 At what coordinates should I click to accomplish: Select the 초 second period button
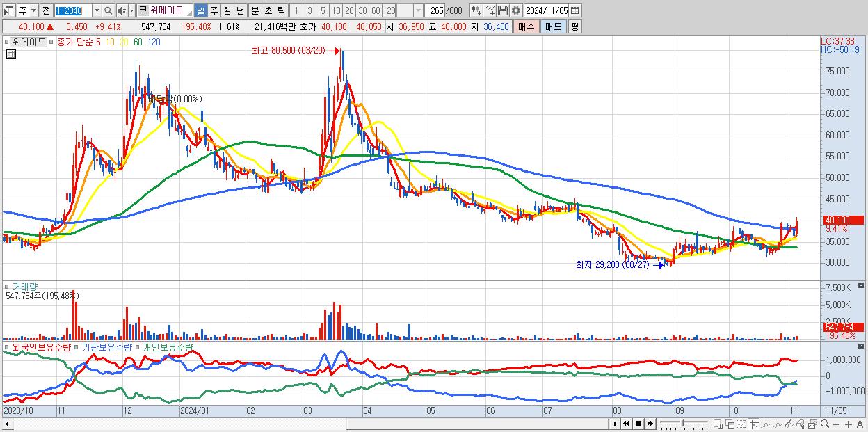pos(268,10)
